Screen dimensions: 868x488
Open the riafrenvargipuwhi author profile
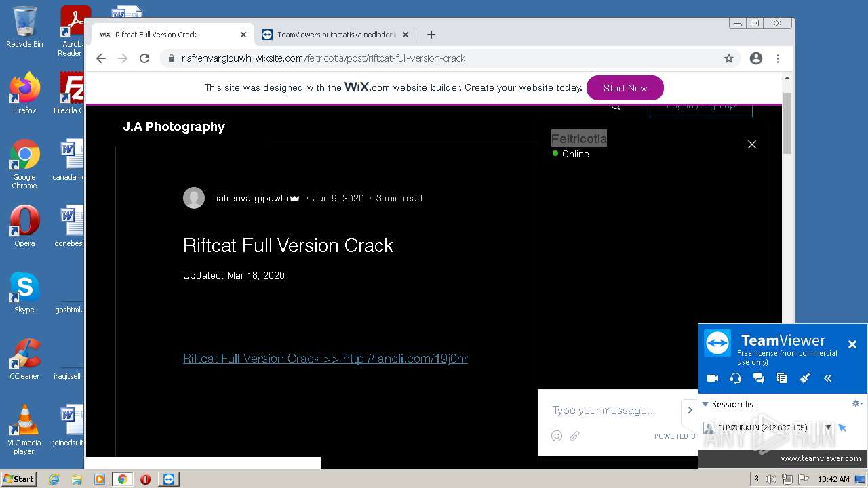point(250,198)
